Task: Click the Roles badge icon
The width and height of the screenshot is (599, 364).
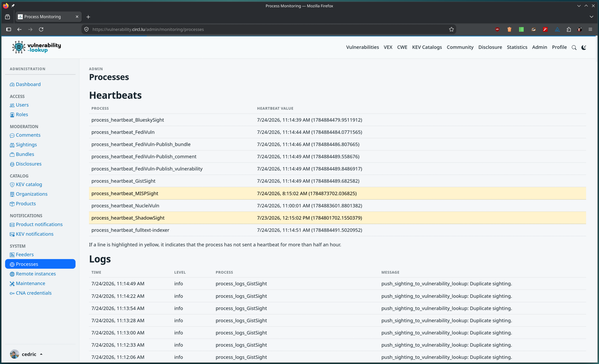Action: point(12,115)
